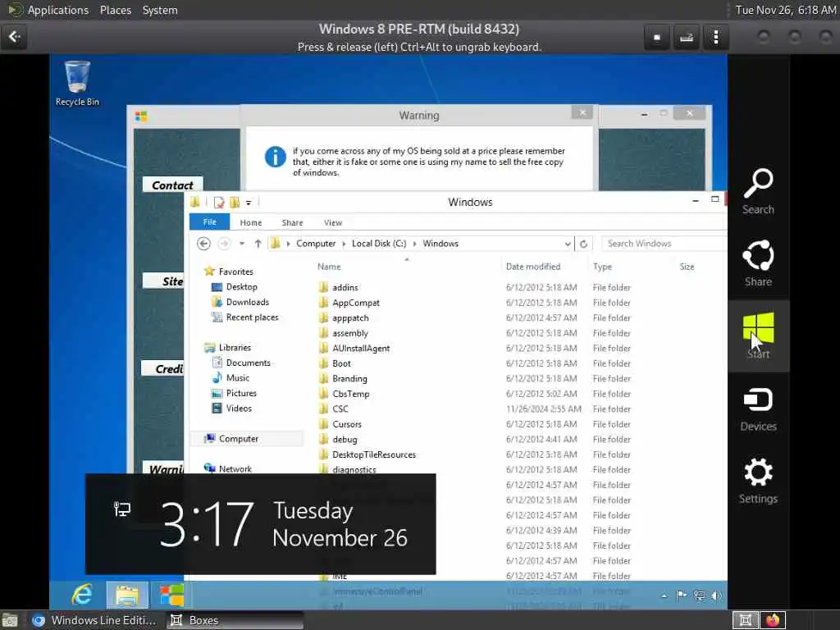The height and width of the screenshot is (630, 840).
Task: Click the forward arrow in Explorer
Action: click(224, 244)
